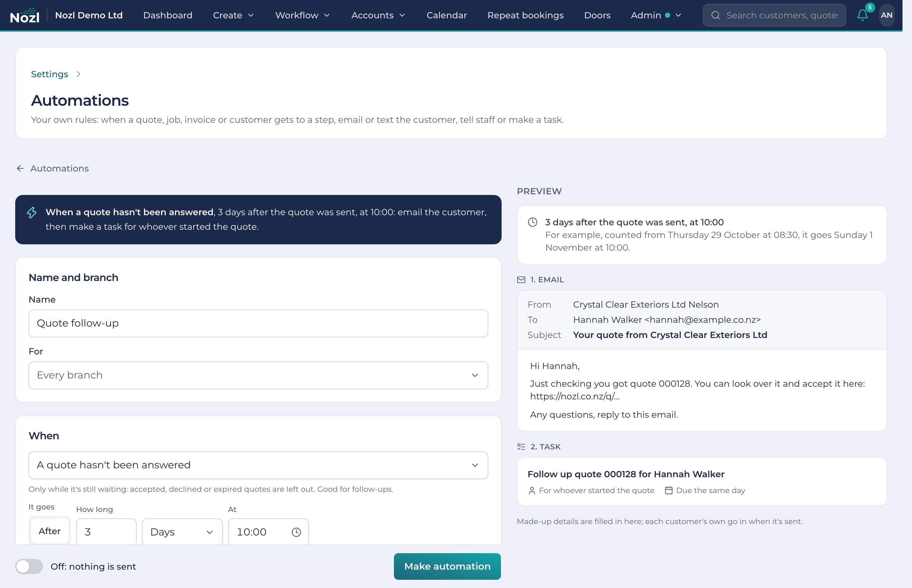
Task: Click the 'Follow up quote 000128' task title
Action: point(625,474)
